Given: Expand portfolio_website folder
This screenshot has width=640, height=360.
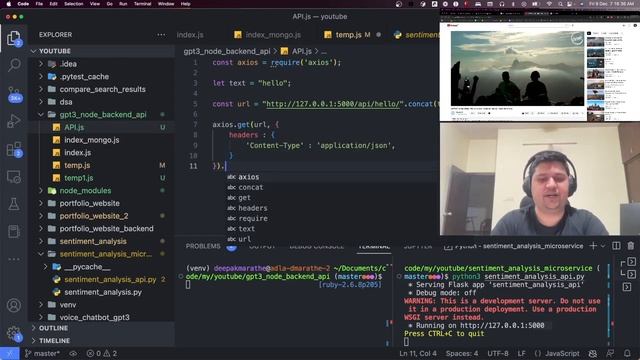Looking at the screenshot, I should tap(41, 203).
